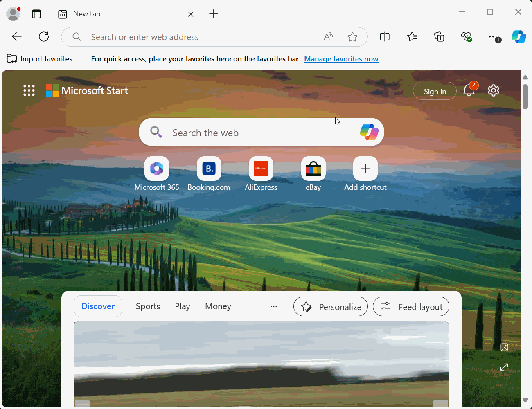
Task: Click the Search the web box
Action: point(261,132)
